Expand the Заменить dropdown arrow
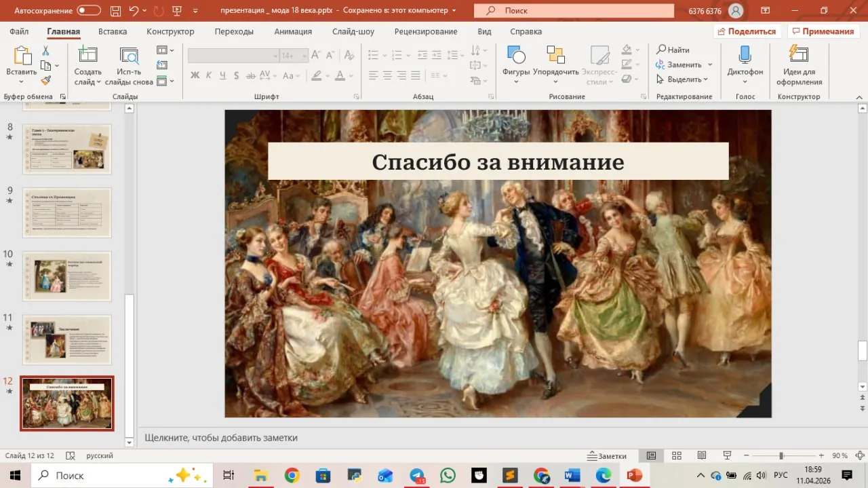Image resolution: width=868 pixels, height=488 pixels. [x=710, y=64]
